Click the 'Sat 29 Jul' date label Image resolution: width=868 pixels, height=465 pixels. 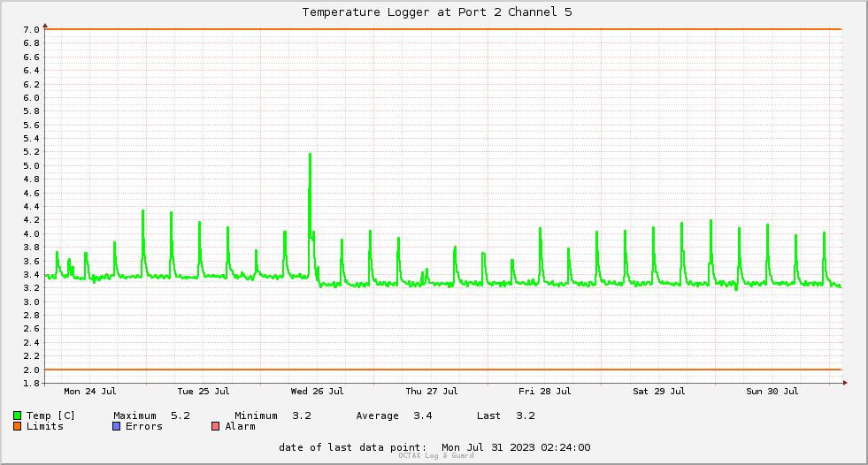coord(659,392)
